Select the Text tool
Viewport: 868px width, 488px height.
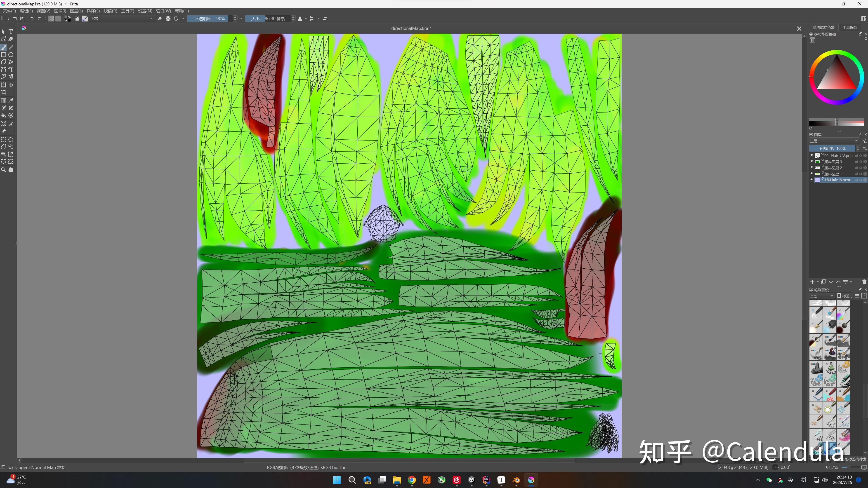point(10,31)
